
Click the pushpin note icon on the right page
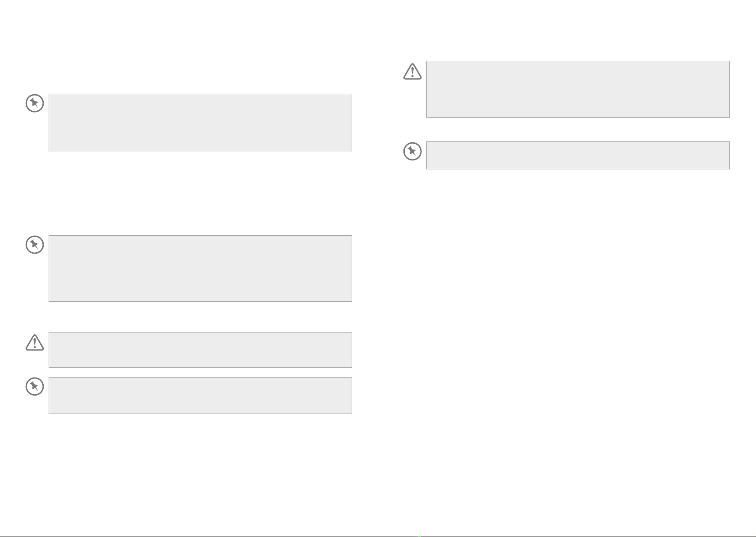tap(412, 151)
